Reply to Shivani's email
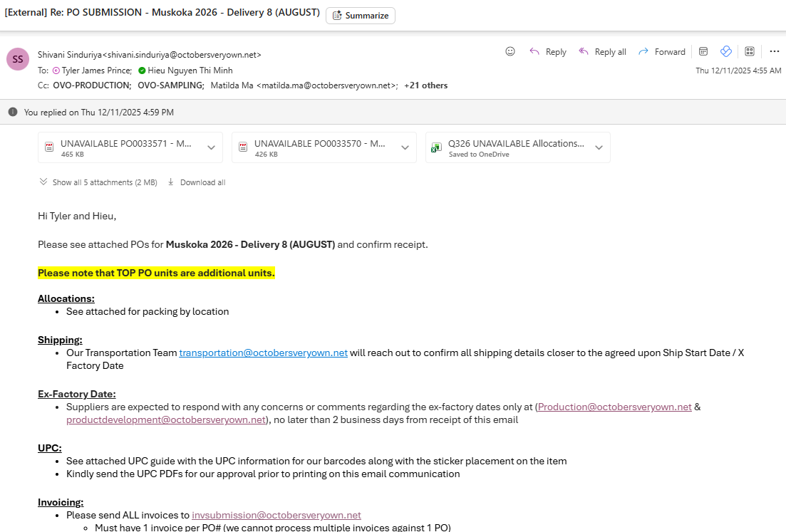The width and height of the screenshot is (786, 532). click(x=547, y=52)
